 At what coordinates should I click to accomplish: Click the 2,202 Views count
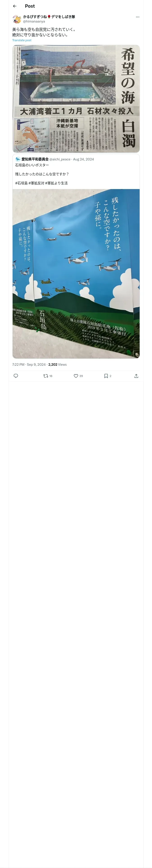click(x=58, y=365)
